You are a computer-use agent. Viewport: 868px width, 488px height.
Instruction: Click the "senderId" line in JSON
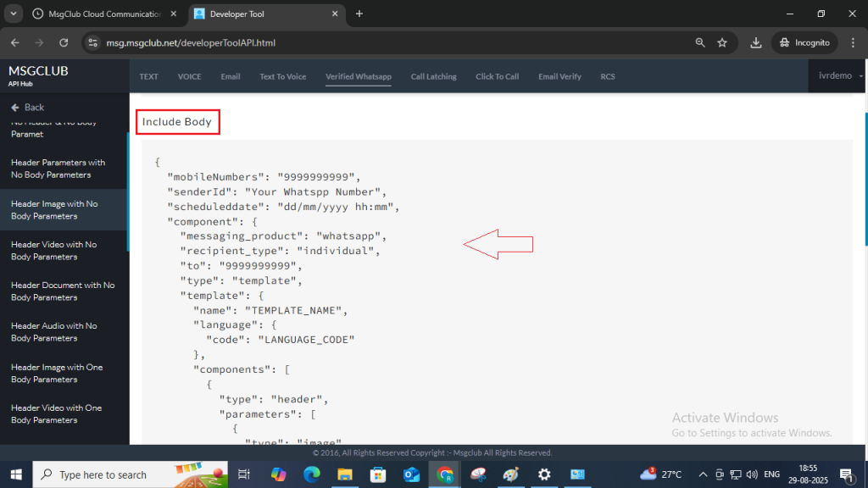277,192
